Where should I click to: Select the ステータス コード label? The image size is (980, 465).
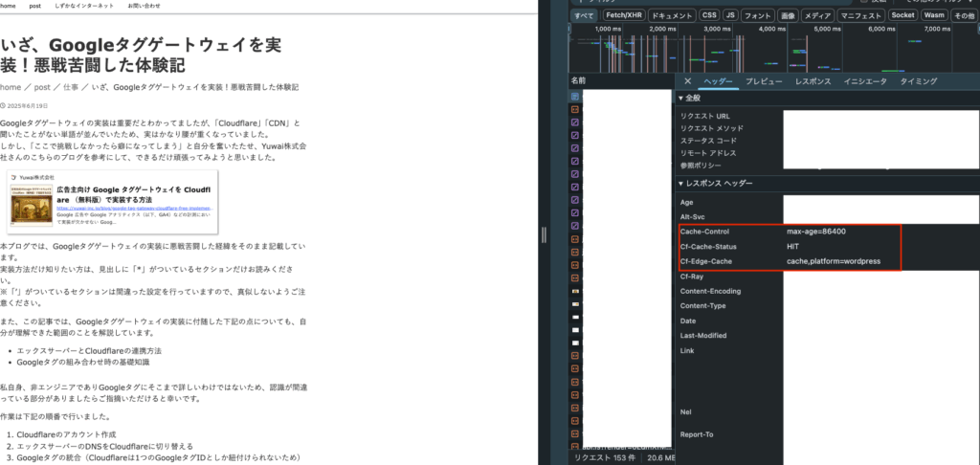709,141
